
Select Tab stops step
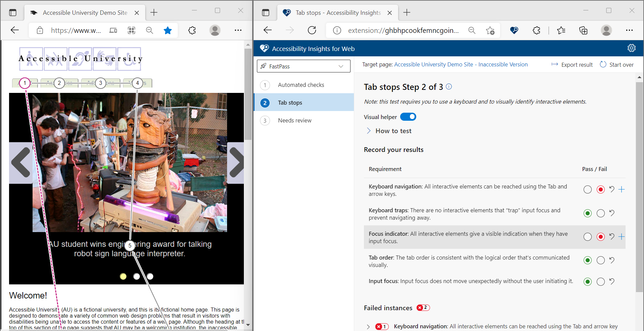tap(304, 103)
